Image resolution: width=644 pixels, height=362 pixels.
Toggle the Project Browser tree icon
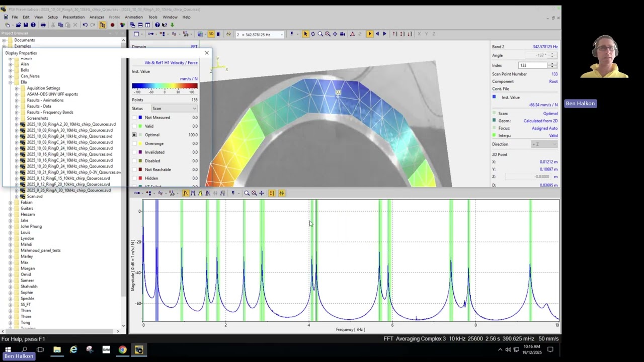pyautogui.click(x=103, y=25)
